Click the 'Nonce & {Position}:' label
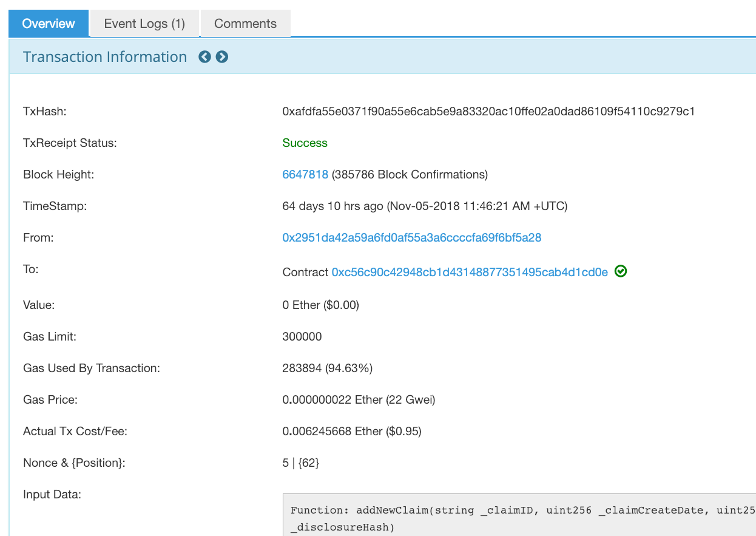Image resolution: width=756 pixels, height=536 pixels. (x=74, y=463)
